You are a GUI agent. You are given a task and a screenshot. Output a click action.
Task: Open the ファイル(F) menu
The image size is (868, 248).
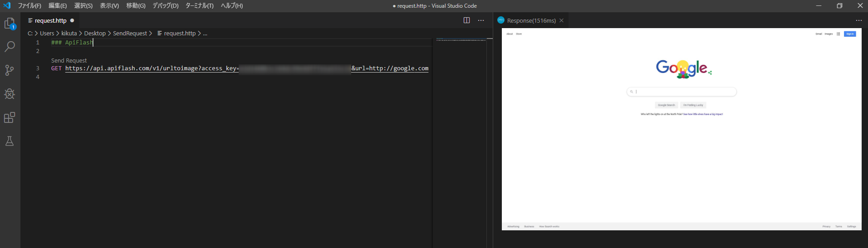click(29, 6)
